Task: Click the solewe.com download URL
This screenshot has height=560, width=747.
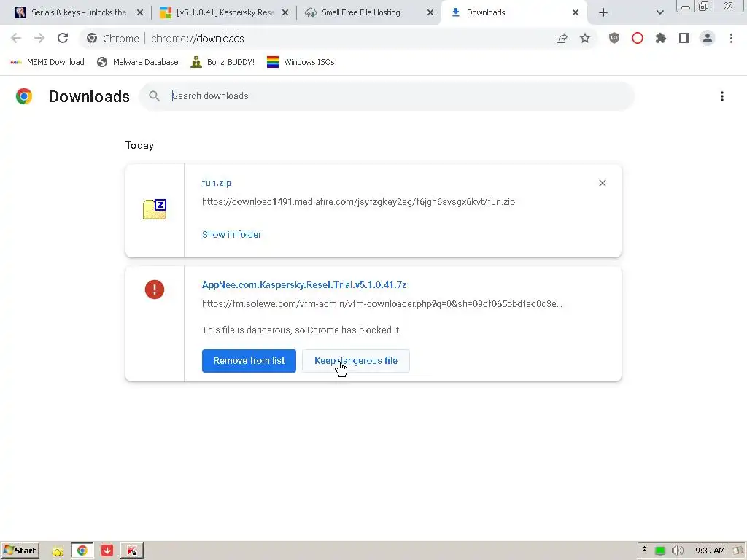Action: pos(382,304)
